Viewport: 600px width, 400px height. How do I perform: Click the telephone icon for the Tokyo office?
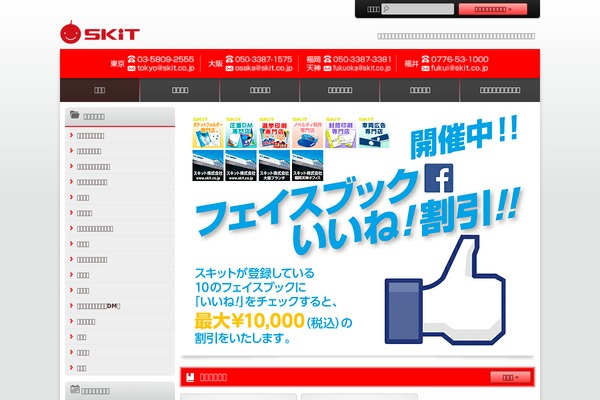click(131, 59)
